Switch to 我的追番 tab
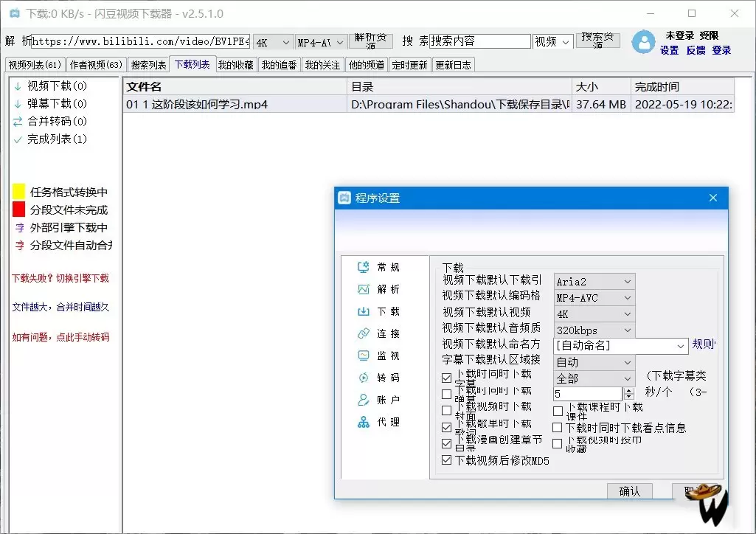This screenshot has height=534, width=756. [x=279, y=65]
